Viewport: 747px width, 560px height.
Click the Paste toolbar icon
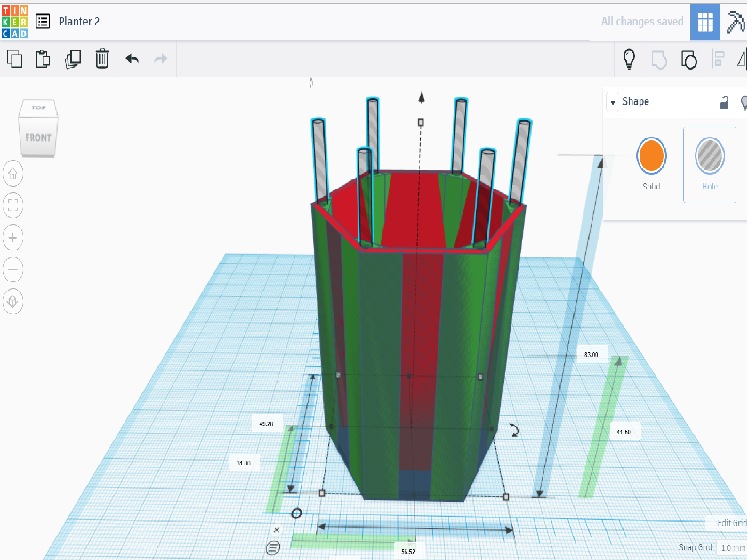[x=43, y=59]
